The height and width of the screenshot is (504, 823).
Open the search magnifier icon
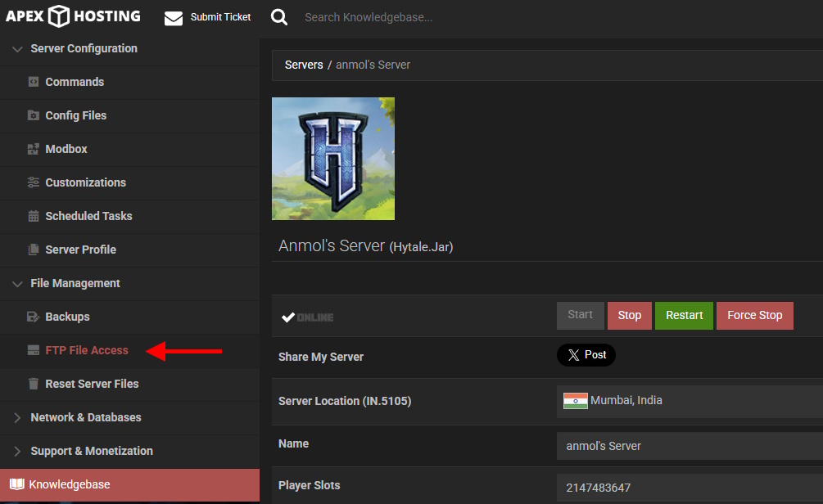(x=279, y=16)
